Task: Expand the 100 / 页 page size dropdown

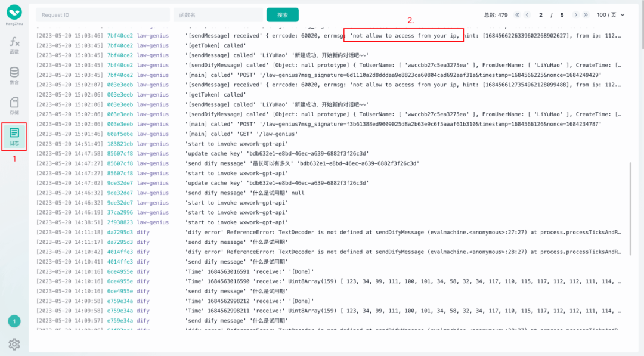Action: (611, 15)
